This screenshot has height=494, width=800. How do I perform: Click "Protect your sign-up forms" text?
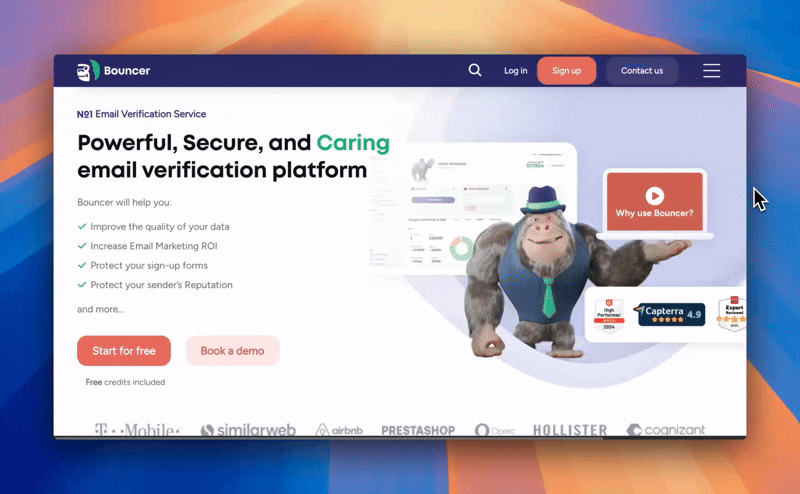(149, 265)
